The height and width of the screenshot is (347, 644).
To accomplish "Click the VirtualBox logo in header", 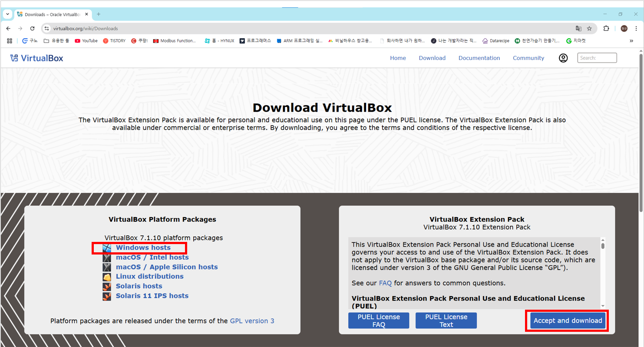I will tap(37, 58).
